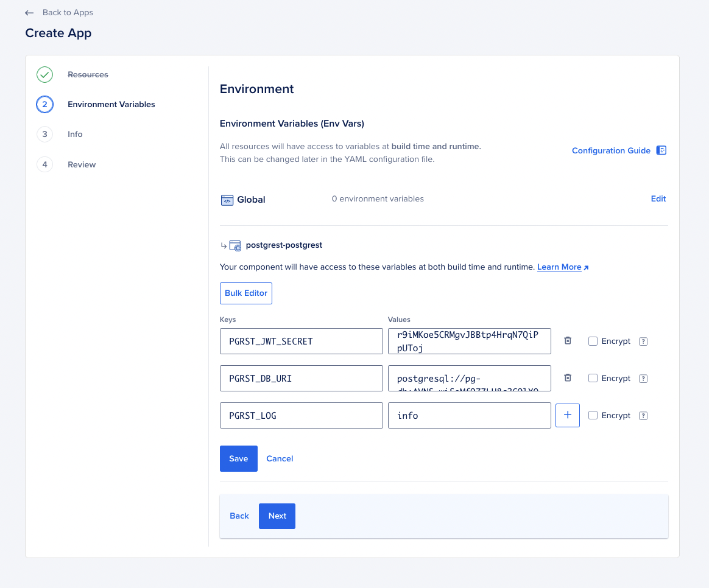Open the Bulk Editor
709x588 pixels.
click(x=246, y=293)
